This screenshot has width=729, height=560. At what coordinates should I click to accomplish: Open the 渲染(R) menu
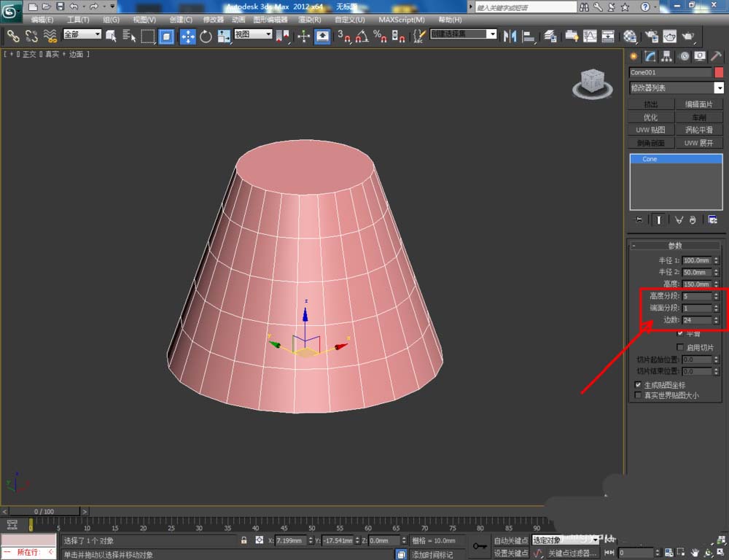(310, 20)
